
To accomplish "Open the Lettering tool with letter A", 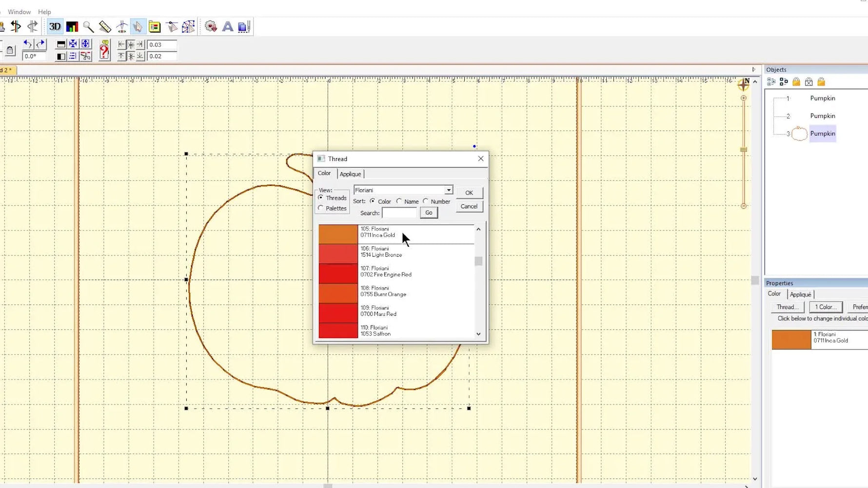I will pyautogui.click(x=227, y=27).
